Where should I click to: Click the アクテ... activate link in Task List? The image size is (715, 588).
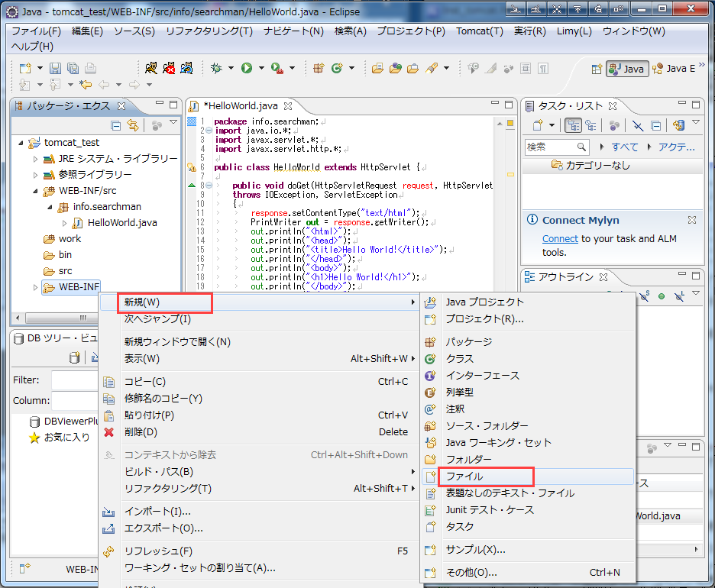pyautogui.click(x=676, y=147)
